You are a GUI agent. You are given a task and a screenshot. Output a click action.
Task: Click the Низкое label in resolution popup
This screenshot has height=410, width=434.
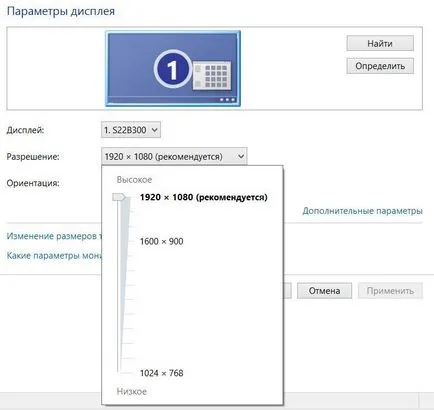point(132,391)
